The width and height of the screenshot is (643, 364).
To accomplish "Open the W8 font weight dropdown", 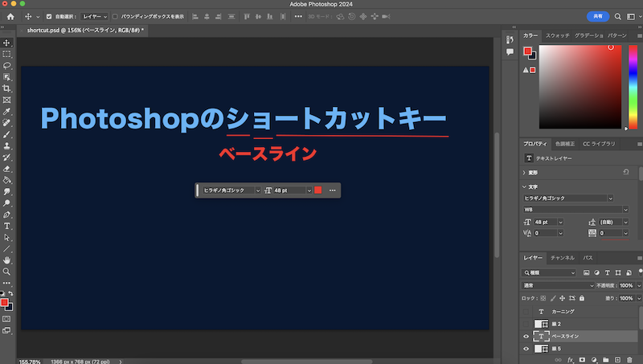I will (x=575, y=210).
